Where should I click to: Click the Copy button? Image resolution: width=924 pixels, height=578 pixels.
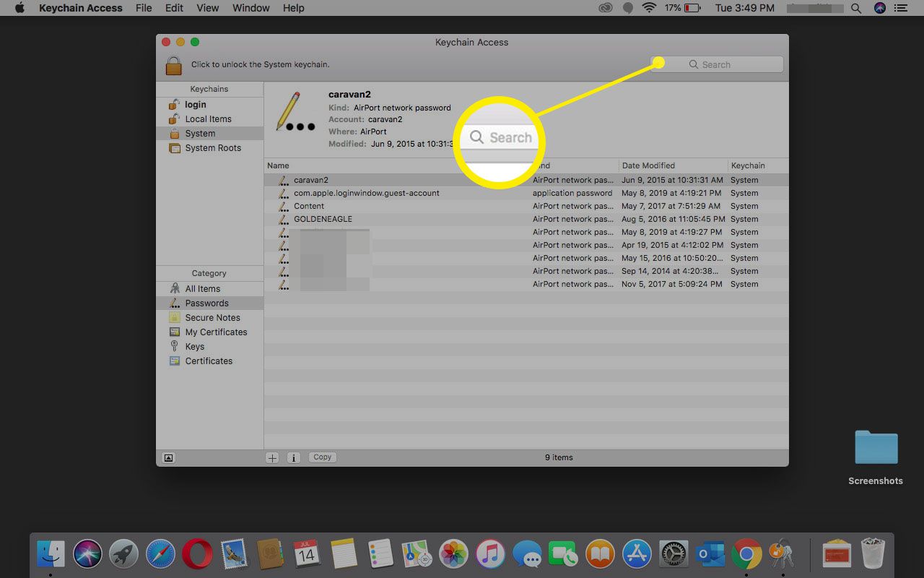(x=323, y=457)
